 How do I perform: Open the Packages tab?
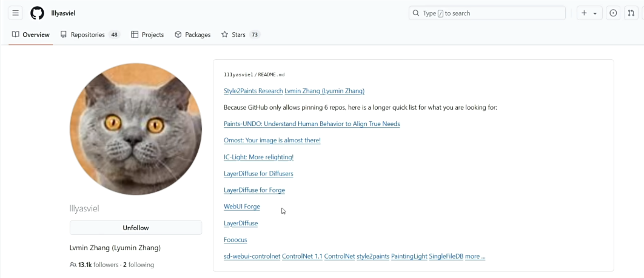coord(192,35)
